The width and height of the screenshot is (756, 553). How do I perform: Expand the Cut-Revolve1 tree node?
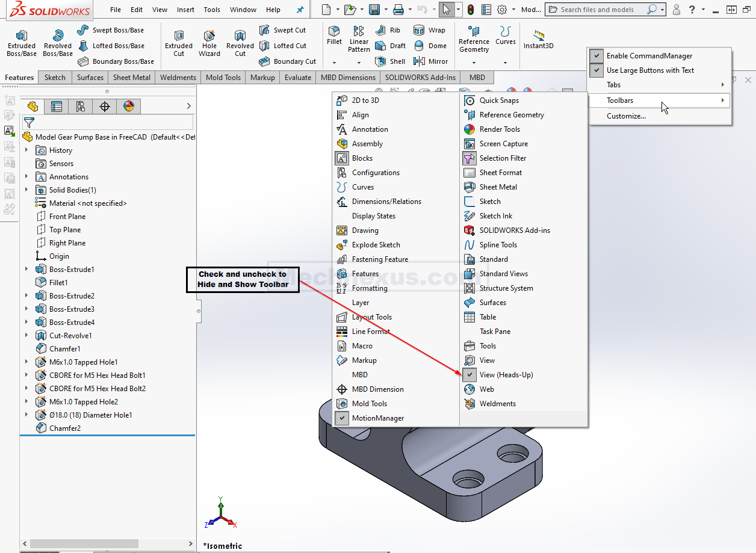(x=26, y=336)
